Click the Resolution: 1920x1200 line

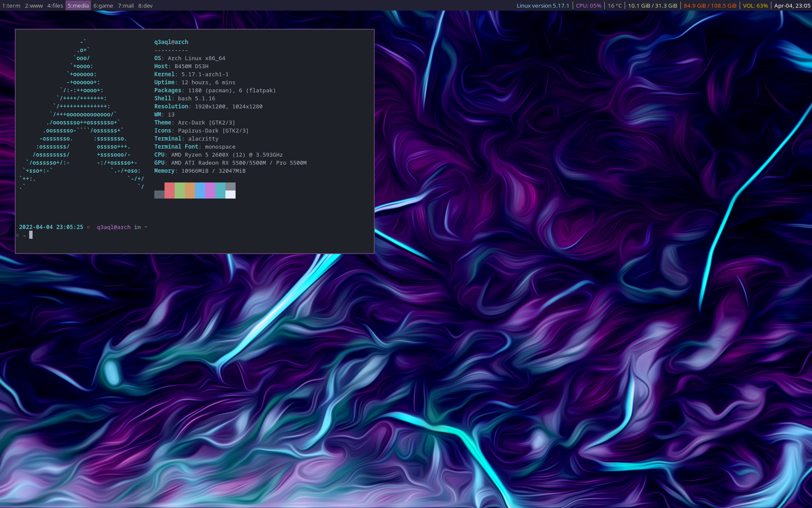click(208, 106)
